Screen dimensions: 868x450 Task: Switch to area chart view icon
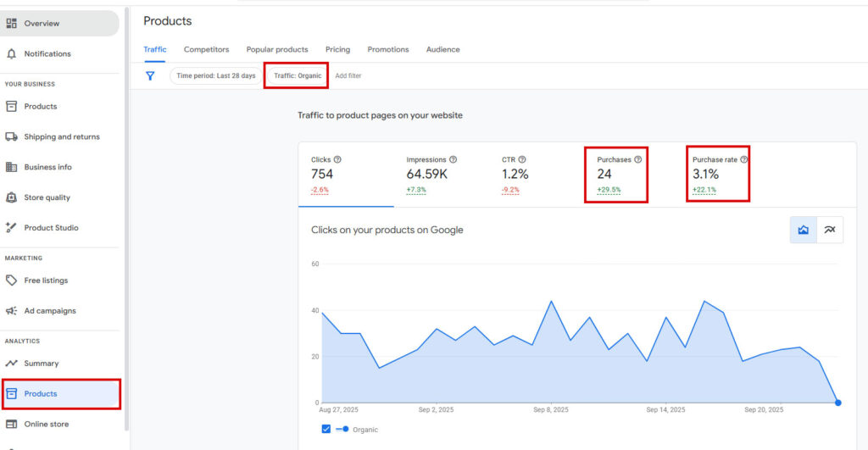pyautogui.click(x=804, y=230)
